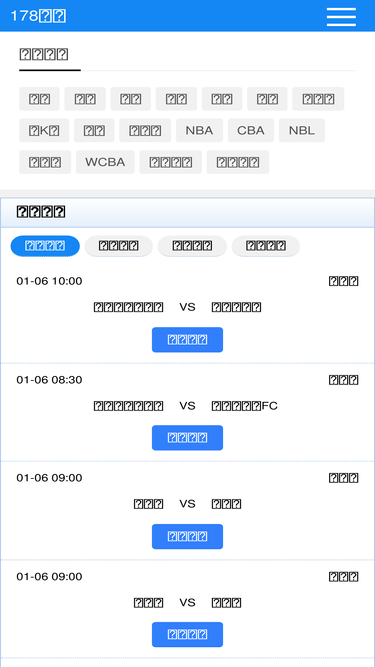Open home team facing the FC team
The width and height of the screenshot is (375, 667).
click(x=128, y=406)
